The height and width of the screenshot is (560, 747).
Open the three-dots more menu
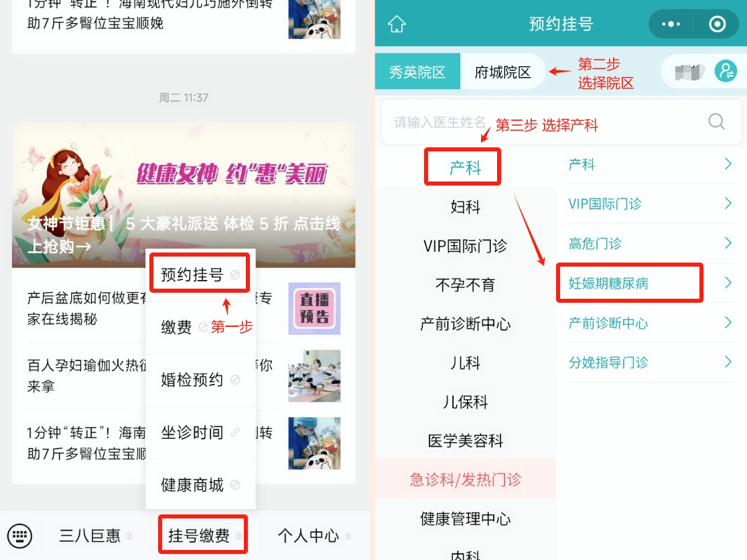point(671,24)
